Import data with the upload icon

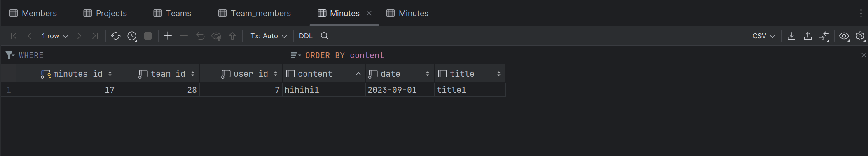(x=808, y=36)
